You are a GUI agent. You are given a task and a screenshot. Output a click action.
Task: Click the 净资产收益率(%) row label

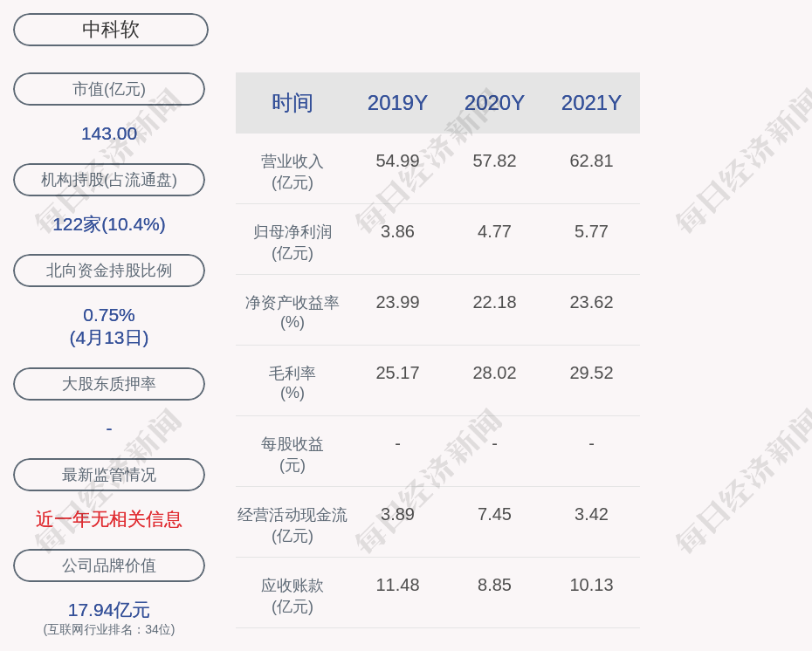coord(292,312)
